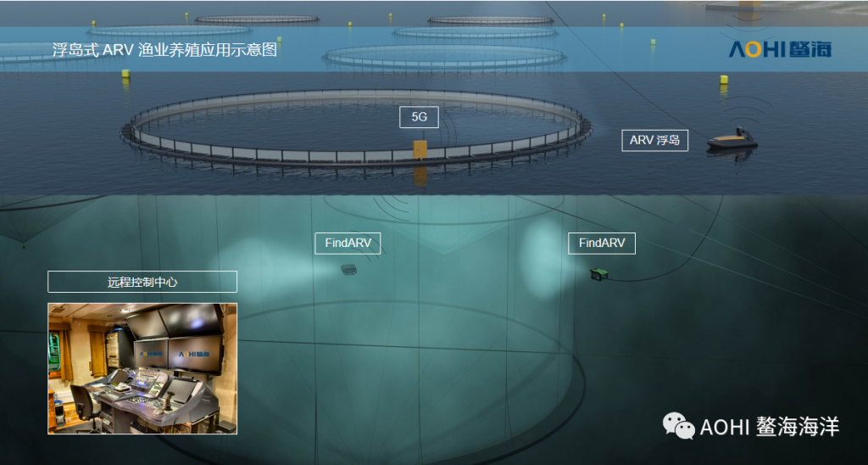Click the operator chair in the control room photo

click(86, 404)
